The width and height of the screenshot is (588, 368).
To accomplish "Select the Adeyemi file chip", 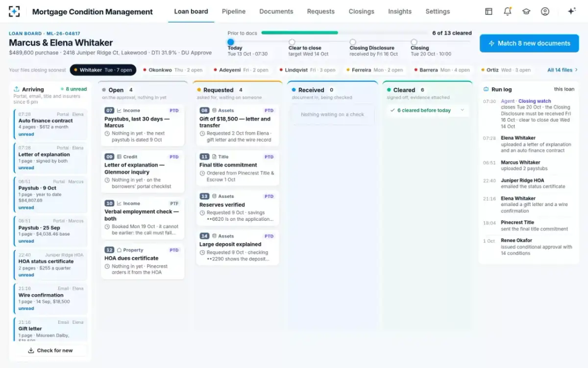I will pyautogui.click(x=241, y=70).
